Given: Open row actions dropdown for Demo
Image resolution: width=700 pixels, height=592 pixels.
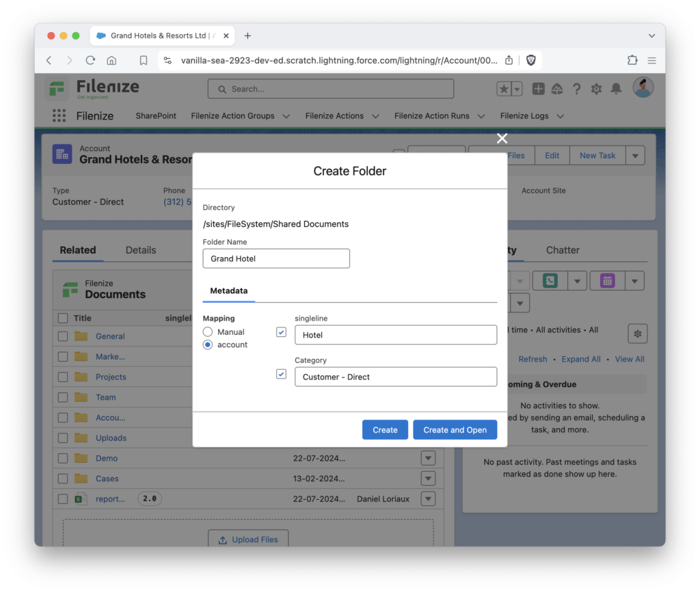Looking at the screenshot, I should 428,458.
